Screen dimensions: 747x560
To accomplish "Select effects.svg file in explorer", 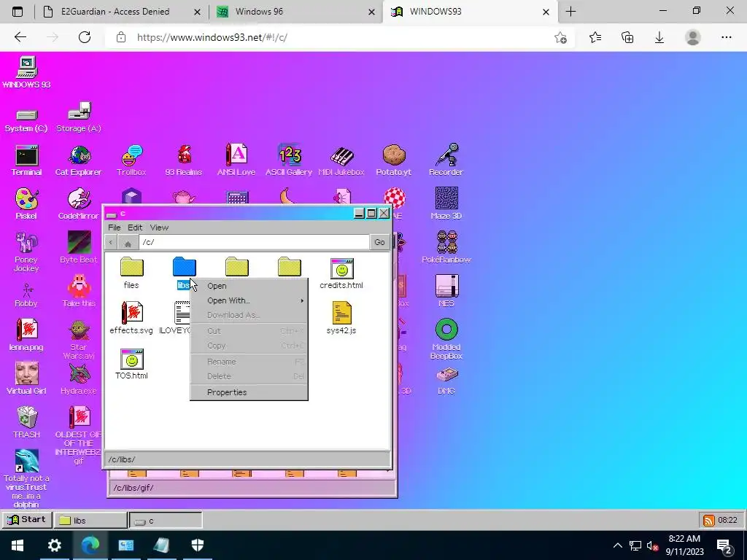I will (131, 318).
